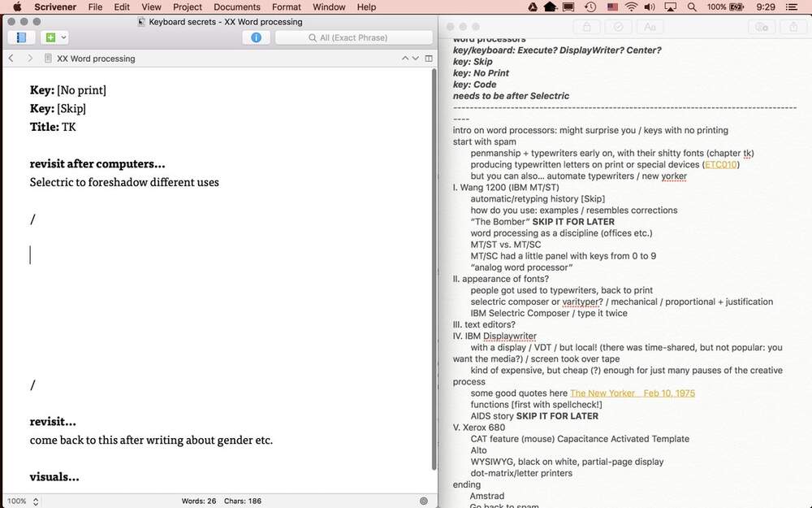Click the 'visuals…' heading in editor
The image size is (812, 508).
(54, 477)
